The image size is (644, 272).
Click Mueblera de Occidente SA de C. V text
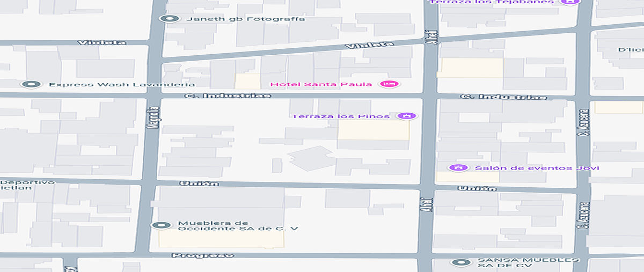[238, 226]
